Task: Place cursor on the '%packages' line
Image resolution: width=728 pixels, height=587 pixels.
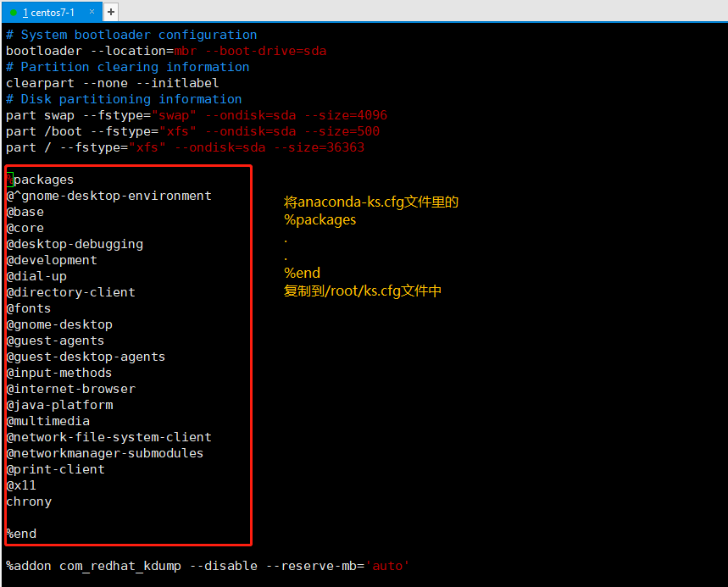Action: point(40,180)
